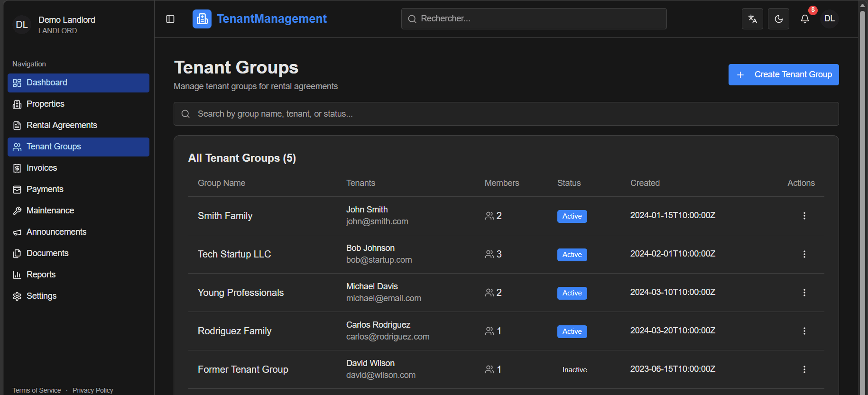This screenshot has height=395, width=868.
Task: Toggle dark mode moon icon
Action: pyautogui.click(x=778, y=19)
